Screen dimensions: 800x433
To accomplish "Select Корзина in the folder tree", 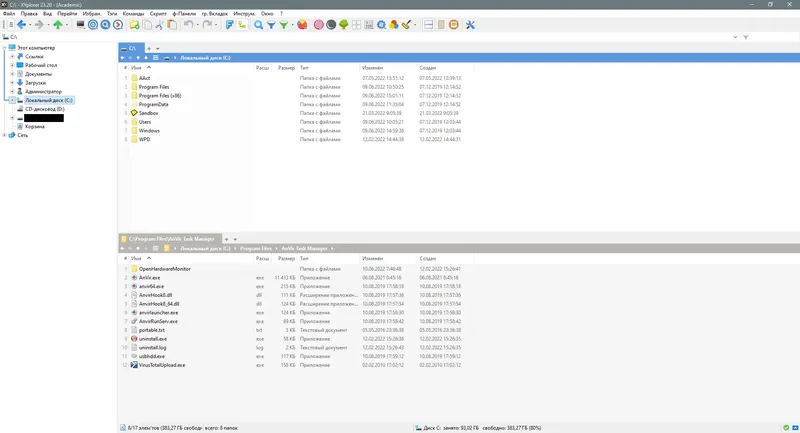I will click(x=35, y=126).
